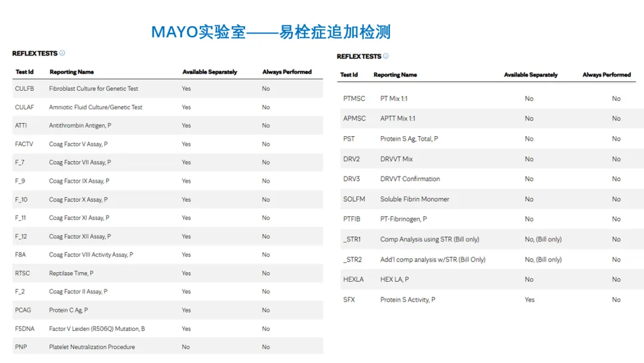The height and width of the screenshot is (363, 644).
Task: Click test ID SFX
Action: (349, 300)
